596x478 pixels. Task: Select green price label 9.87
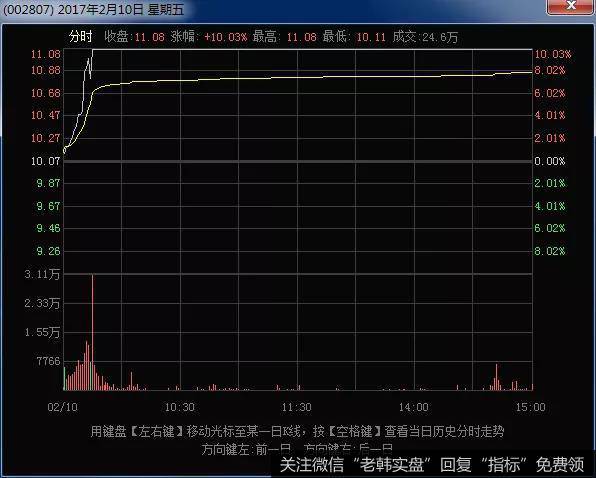[48, 183]
